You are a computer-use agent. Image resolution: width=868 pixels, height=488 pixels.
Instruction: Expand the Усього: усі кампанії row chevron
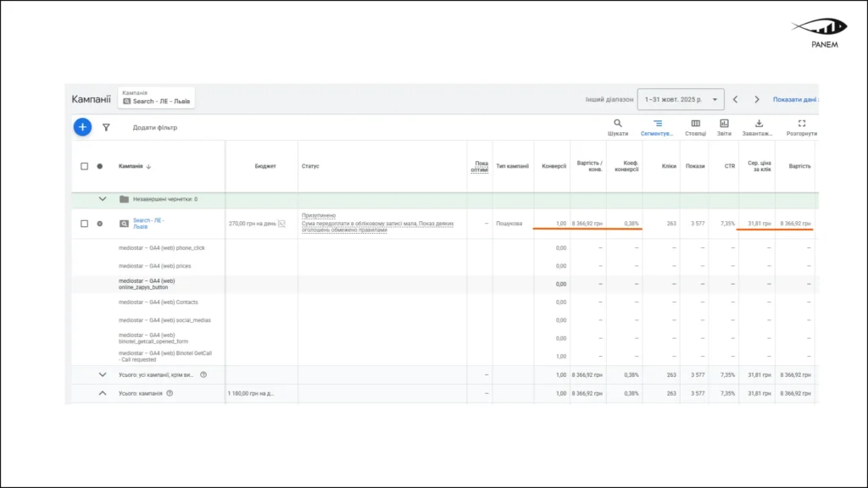pyautogui.click(x=103, y=374)
